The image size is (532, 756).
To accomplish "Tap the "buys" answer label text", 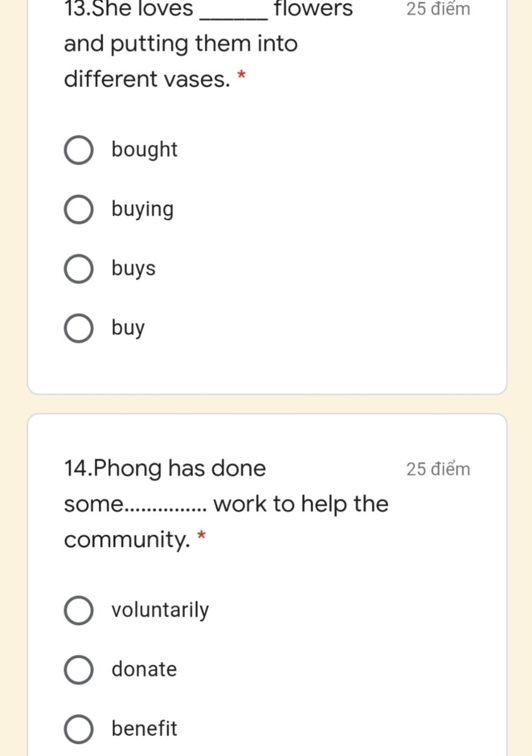I will [134, 269].
